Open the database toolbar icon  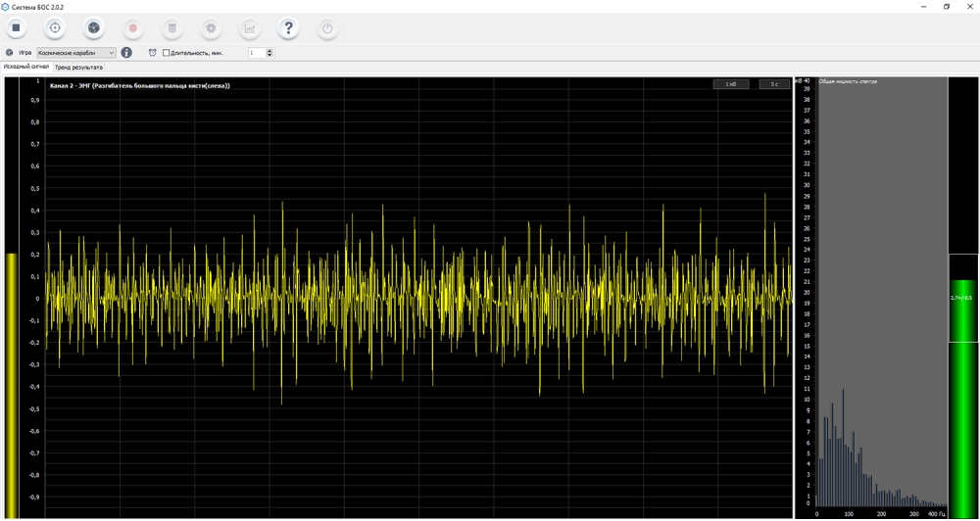coord(171,28)
